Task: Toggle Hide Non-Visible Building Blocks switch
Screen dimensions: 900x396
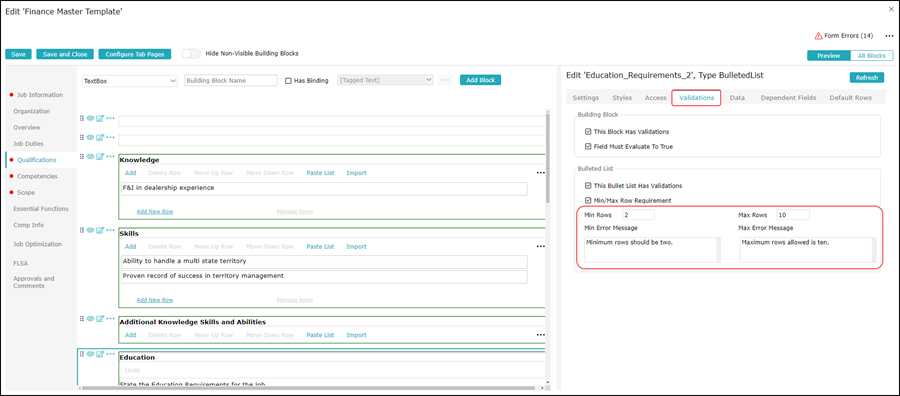Action: coord(191,53)
